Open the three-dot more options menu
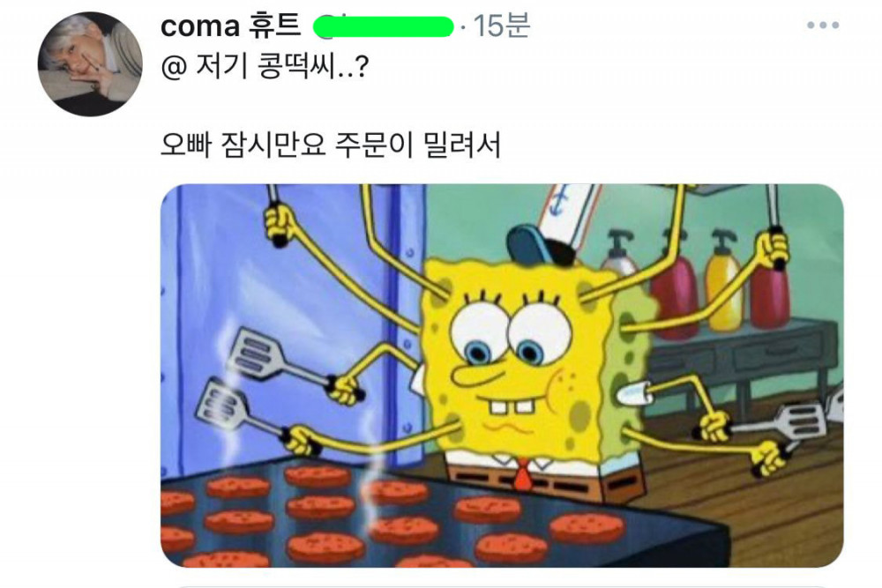The height and width of the screenshot is (588, 882). point(822,26)
